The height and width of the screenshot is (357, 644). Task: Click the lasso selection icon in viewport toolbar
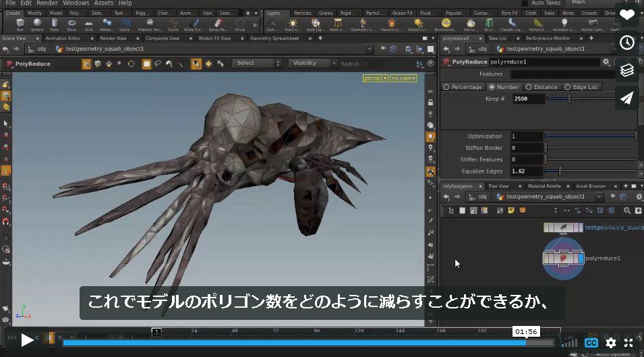(x=158, y=63)
